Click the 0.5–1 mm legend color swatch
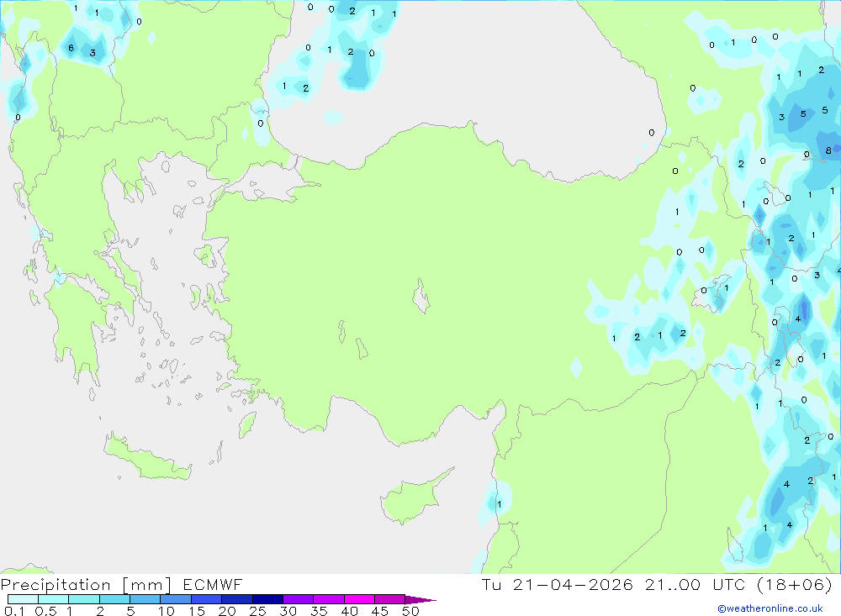The image size is (841, 616). [x=54, y=599]
